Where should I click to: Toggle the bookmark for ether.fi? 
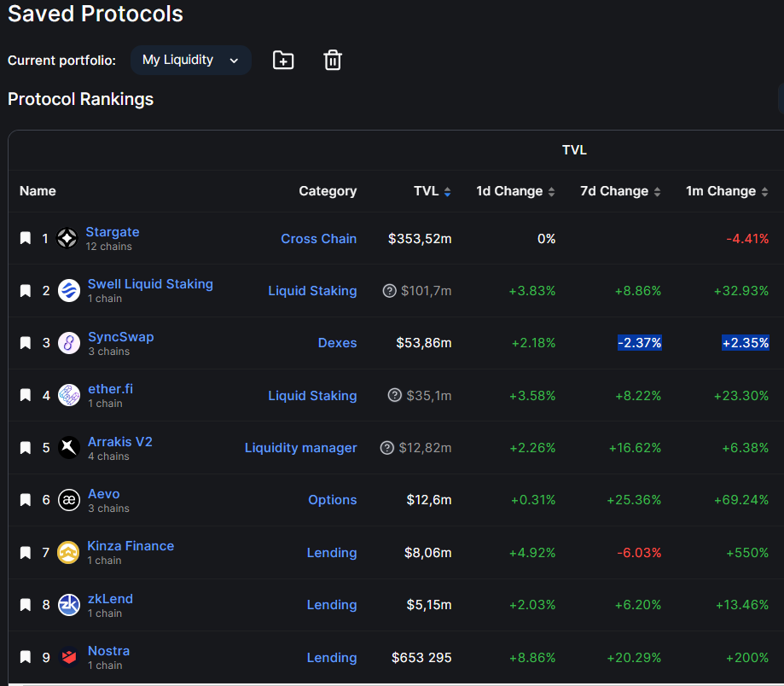coord(26,395)
